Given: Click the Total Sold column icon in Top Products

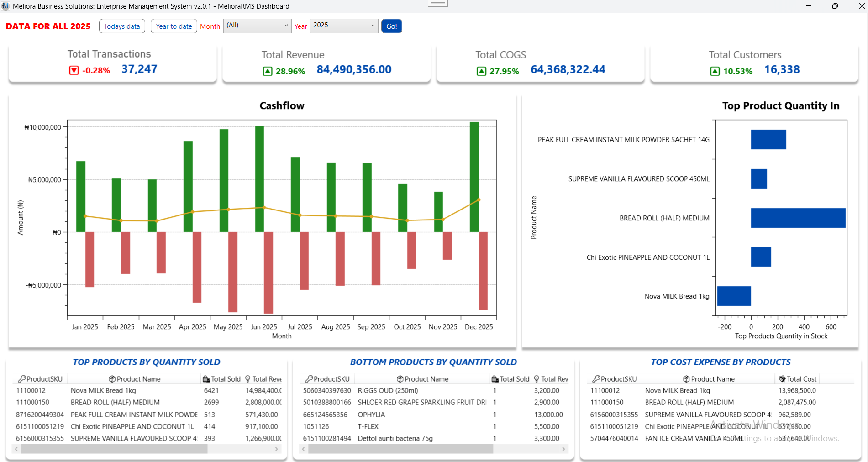Looking at the screenshot, I should click(x=206, y=379).
